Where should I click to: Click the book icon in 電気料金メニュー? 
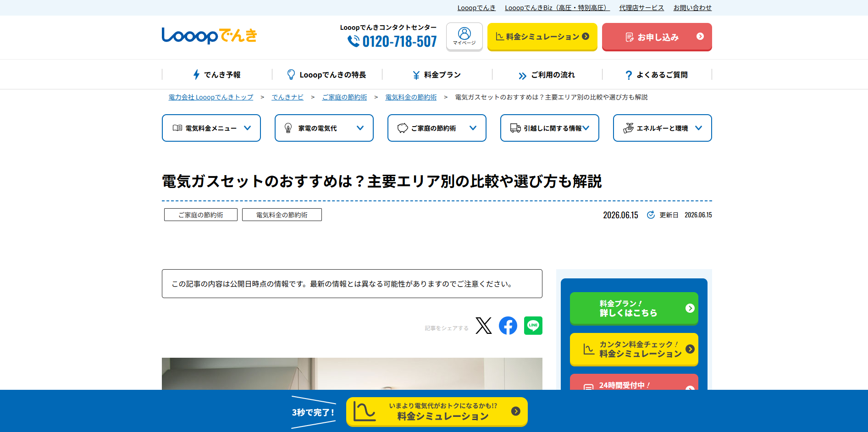click(x=177, y=128)
